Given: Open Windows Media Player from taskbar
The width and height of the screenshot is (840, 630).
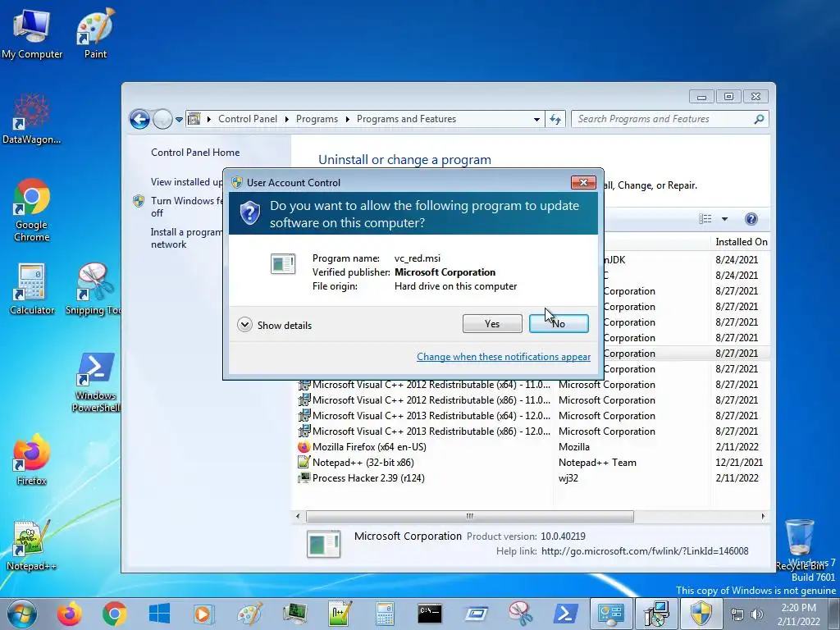Looking at the screenshot, I should [203, 614].
